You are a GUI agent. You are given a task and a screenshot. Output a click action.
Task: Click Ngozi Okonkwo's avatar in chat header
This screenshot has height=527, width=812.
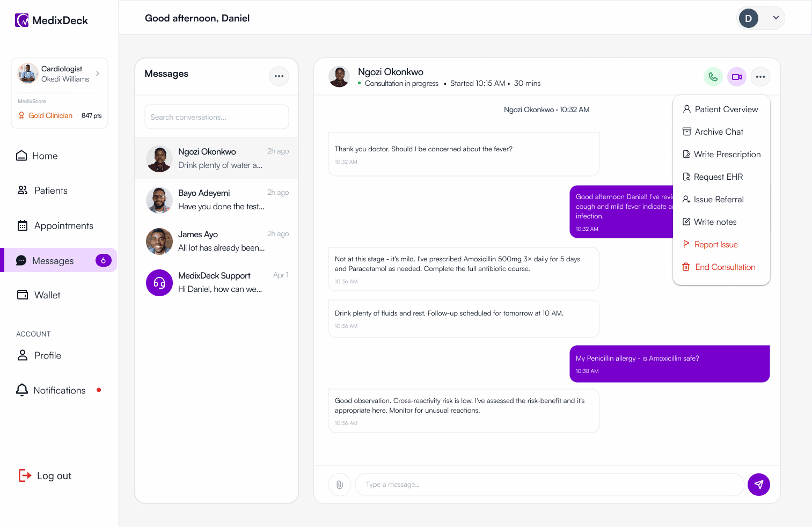(339, 77)
